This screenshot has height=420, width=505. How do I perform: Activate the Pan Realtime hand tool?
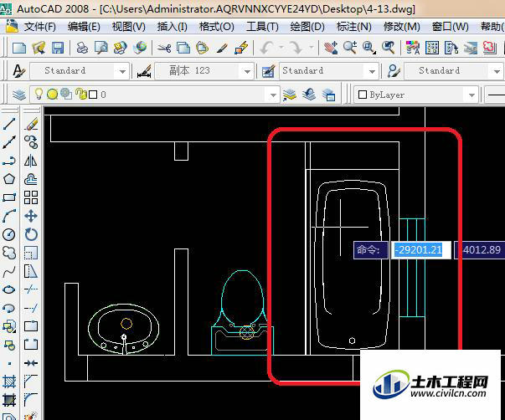[331, 48]
